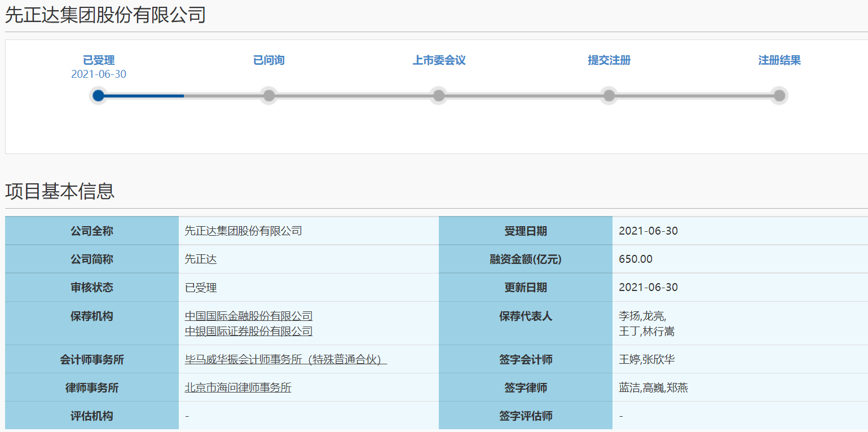Click the 签字会计师 header cell
The width and height of the screenshot is (868, 432).
click(x=526, y=359)
